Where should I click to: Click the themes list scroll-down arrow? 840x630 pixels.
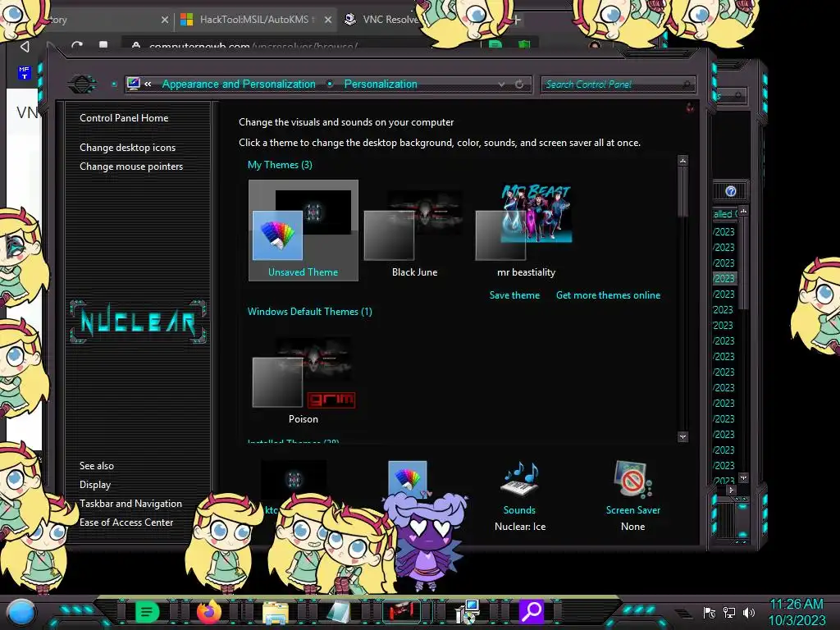pos(682,437)
